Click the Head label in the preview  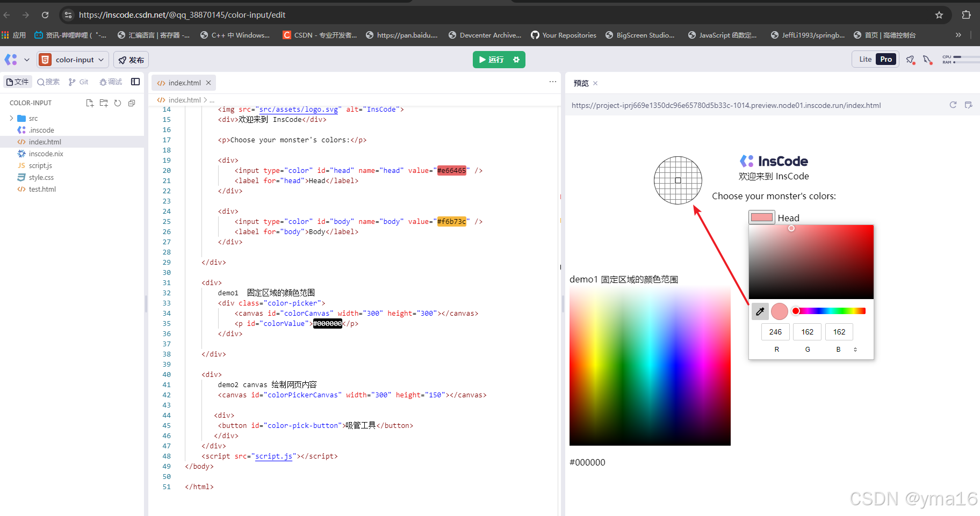click(x=788, y=218)
